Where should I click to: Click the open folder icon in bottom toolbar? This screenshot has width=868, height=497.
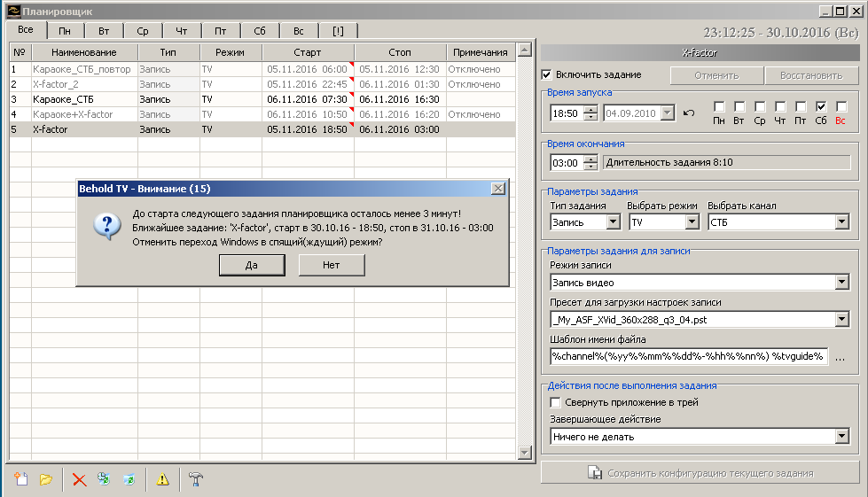[x=46, y=479]
